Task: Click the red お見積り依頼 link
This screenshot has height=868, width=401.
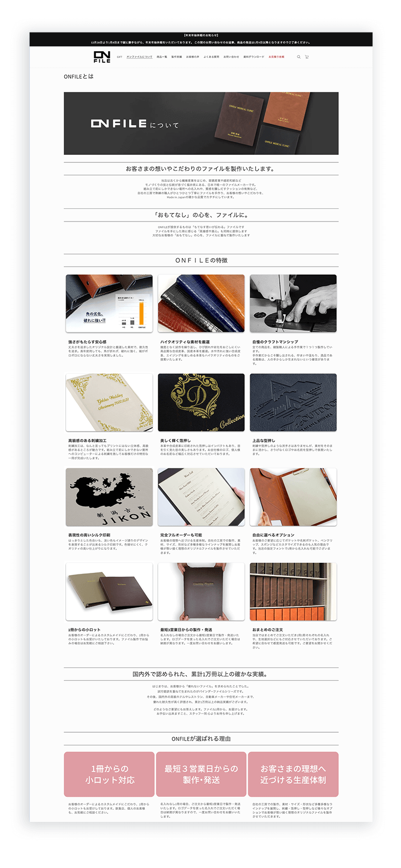Action: [276, 57]
